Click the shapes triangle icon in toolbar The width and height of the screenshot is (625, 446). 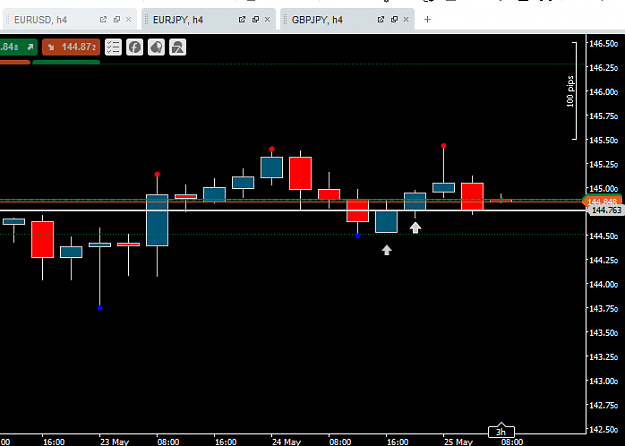coord(178,47)
